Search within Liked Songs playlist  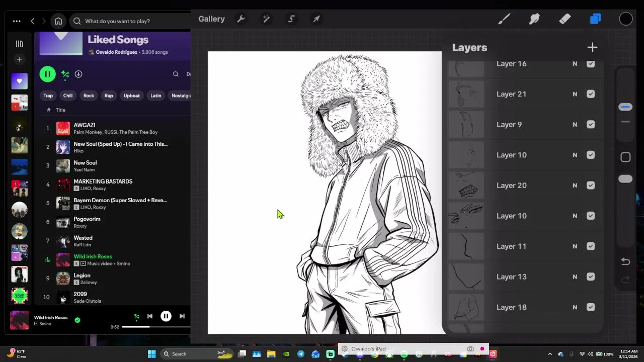click(x=176, y=74)
